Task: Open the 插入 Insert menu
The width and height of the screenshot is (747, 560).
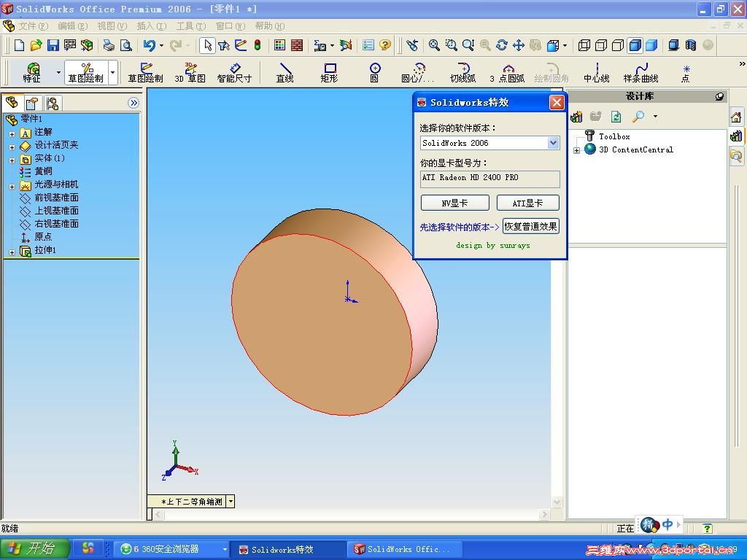Action: [x=152, y=26]
